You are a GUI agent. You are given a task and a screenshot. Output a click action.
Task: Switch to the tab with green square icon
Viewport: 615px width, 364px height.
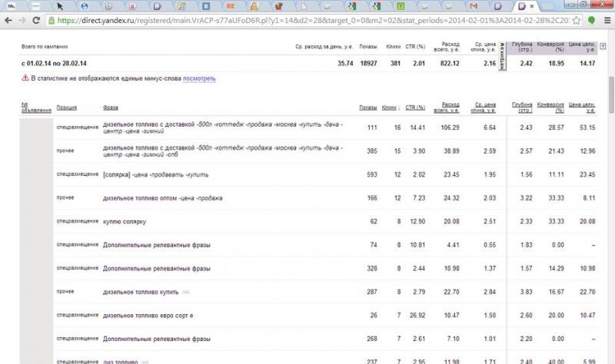(401, 6)
